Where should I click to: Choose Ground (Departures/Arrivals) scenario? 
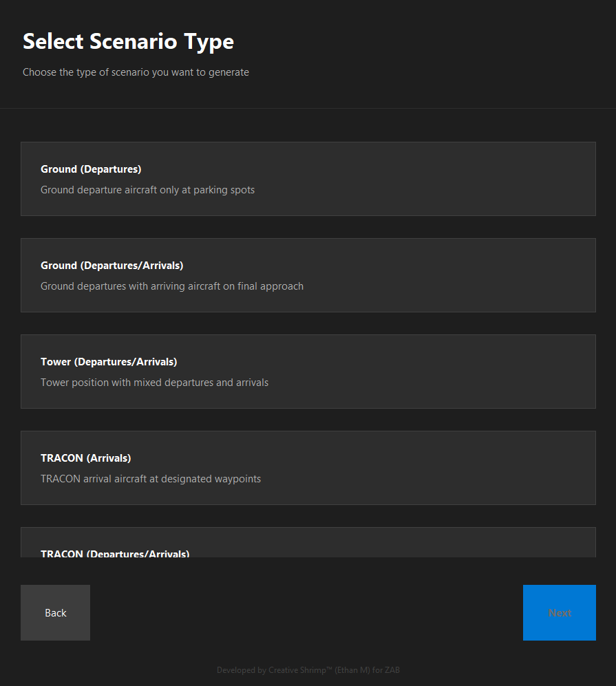308,275
